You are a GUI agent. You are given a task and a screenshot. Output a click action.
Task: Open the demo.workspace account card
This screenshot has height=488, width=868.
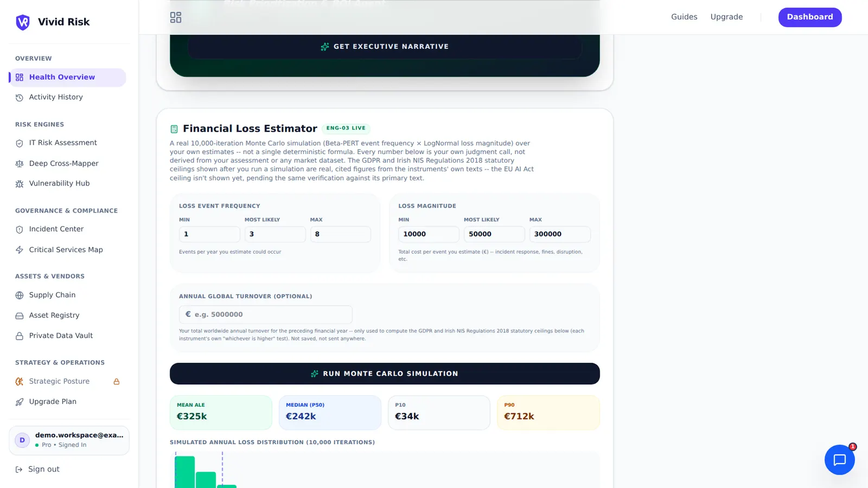click(69, 440)
